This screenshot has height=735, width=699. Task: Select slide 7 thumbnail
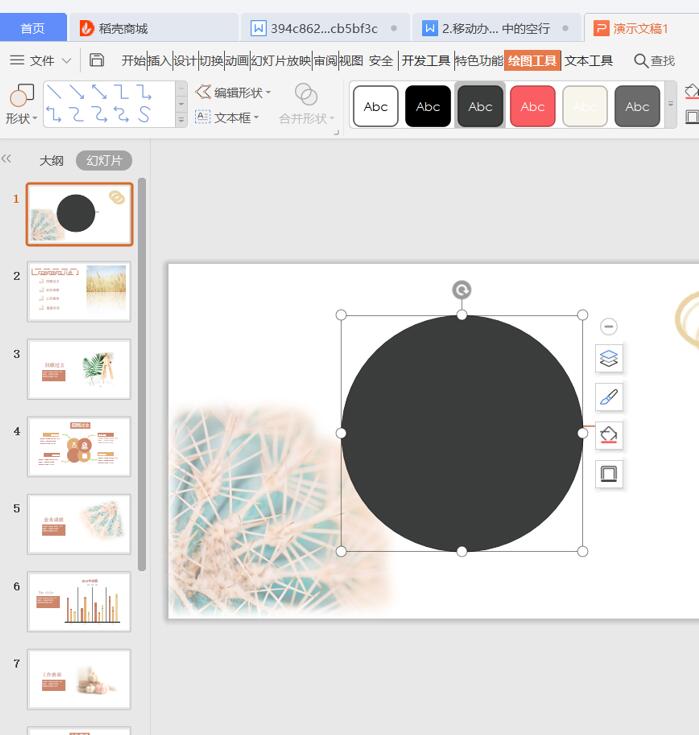pyautogui.click(x=79, y=679)
